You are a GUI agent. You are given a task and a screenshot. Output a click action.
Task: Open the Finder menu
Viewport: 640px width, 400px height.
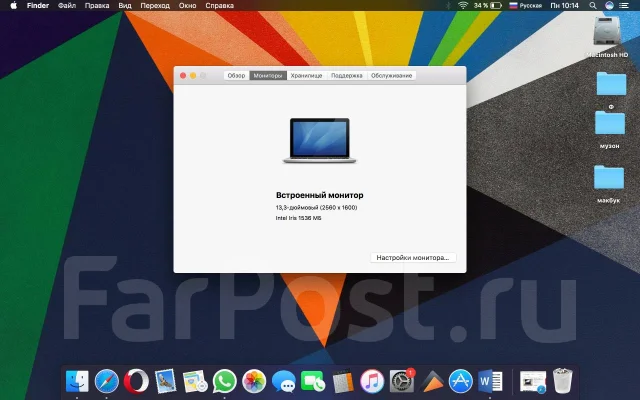click(x=38, y=6)
